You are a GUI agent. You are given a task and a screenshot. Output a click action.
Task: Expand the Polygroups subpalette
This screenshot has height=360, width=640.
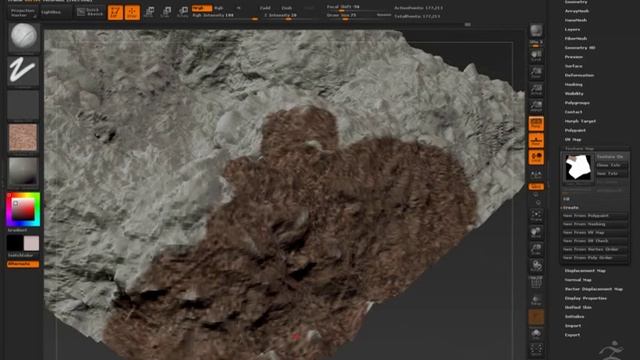point(577,103)
